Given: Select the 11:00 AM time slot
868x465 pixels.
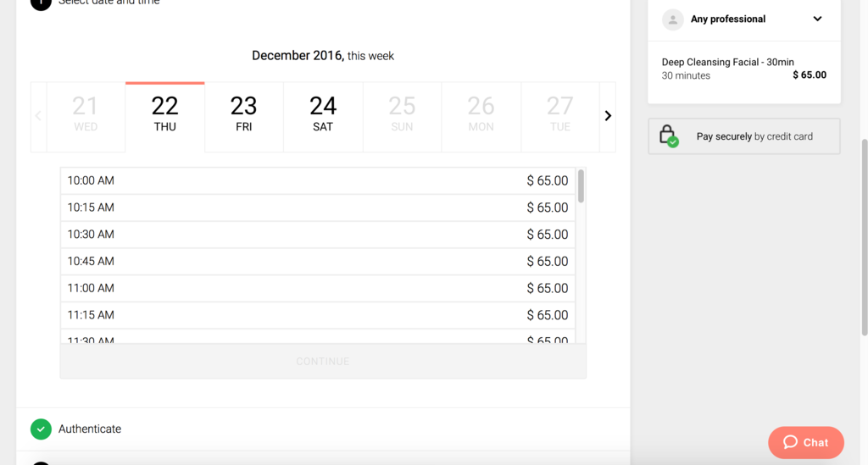Looking at the screenshot, I should point(318,288).
